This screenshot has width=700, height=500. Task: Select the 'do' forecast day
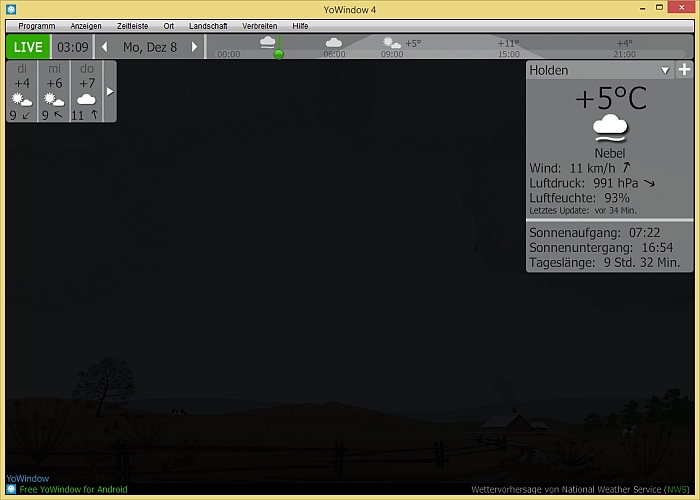pyautogui.click(x=87, y=91)
